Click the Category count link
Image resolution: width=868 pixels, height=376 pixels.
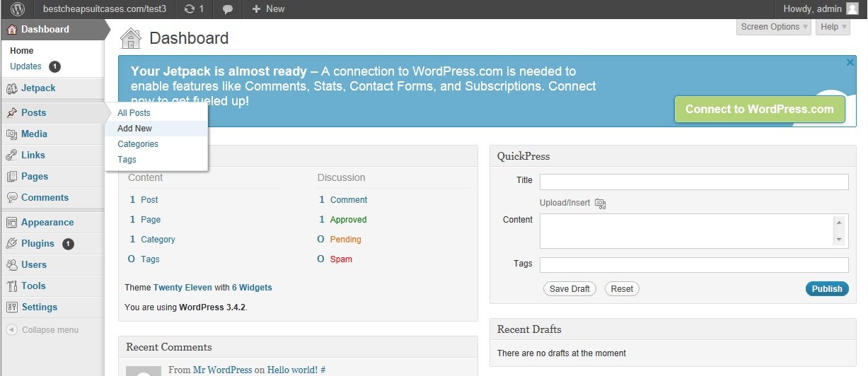tap(158, 240)
